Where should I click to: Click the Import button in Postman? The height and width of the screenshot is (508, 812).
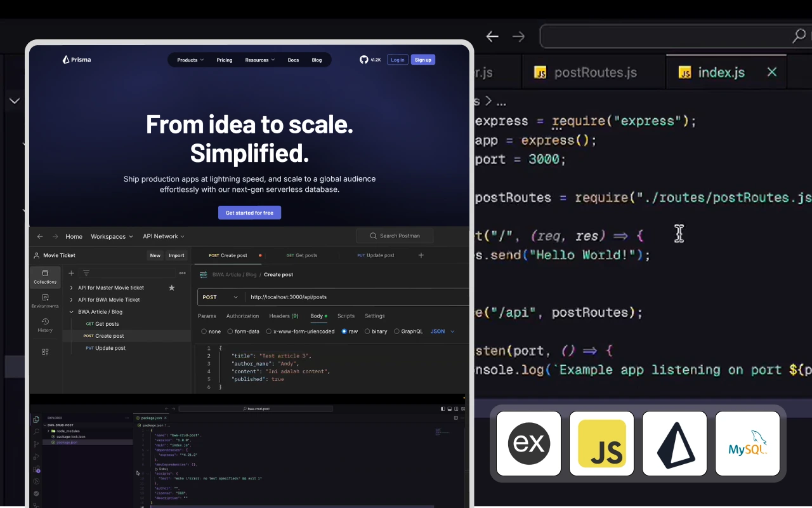(x=176, y=255)
